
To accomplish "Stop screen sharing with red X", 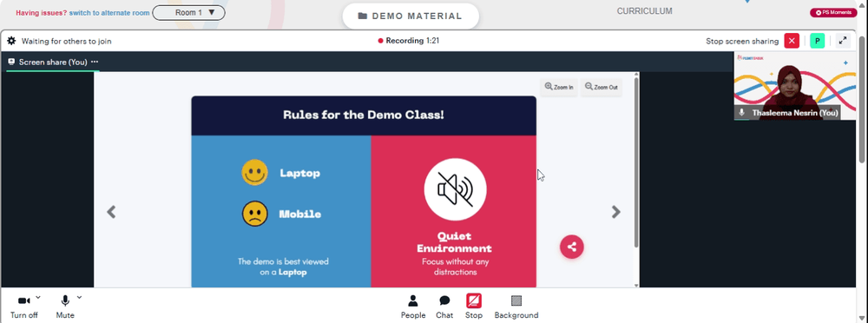I will pos(792,41).
